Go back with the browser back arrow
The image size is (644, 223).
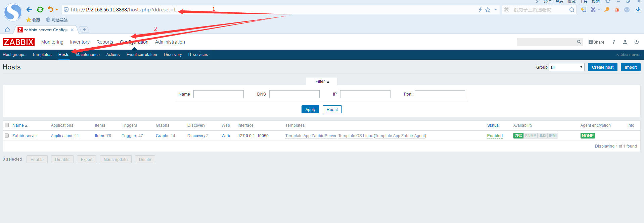coord(30,10)
